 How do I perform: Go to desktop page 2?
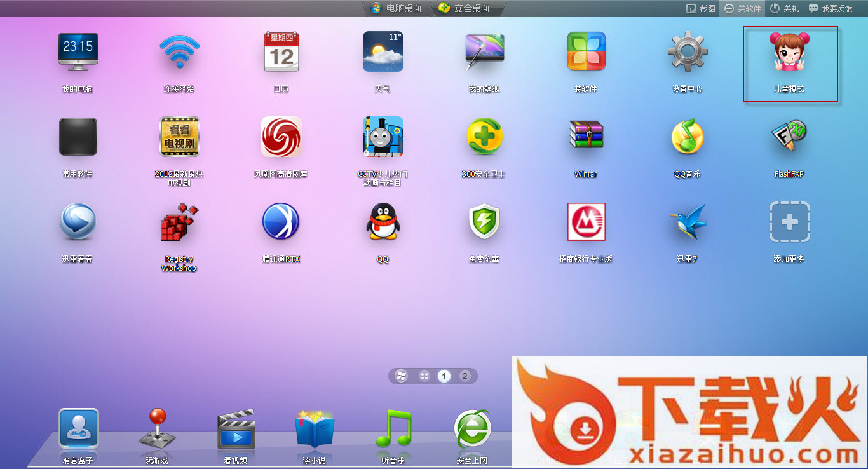(465, 376)
